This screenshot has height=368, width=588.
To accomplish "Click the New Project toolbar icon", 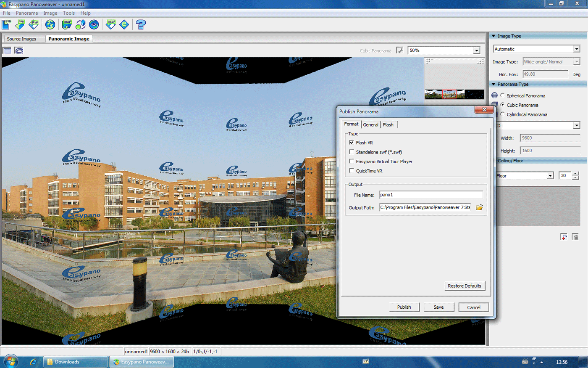I will coord(6,24).
